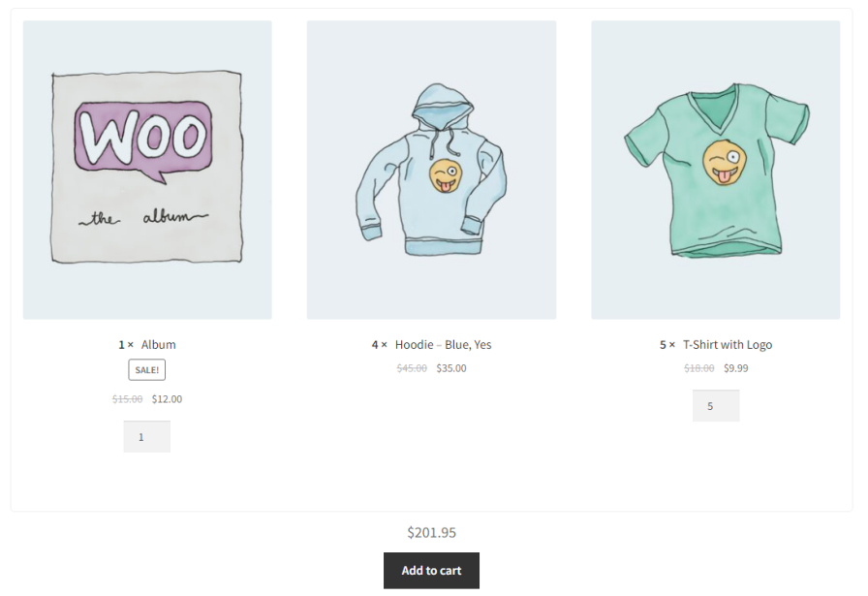The width and height of the screenshot is (868, 596).
Task: Click the 5 × quantity label for T-Shirt
Action: click(667, 345)
